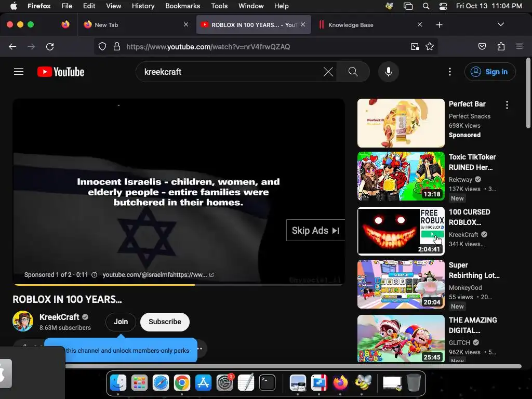Show site security padlock info
This screenshot has width=532, height=399.
pos(117,46)
